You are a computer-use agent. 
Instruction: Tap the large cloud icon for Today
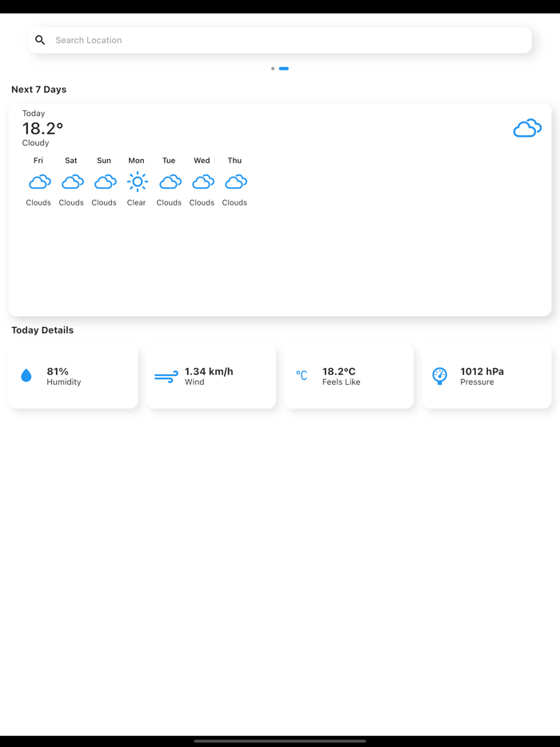[527, 128]
